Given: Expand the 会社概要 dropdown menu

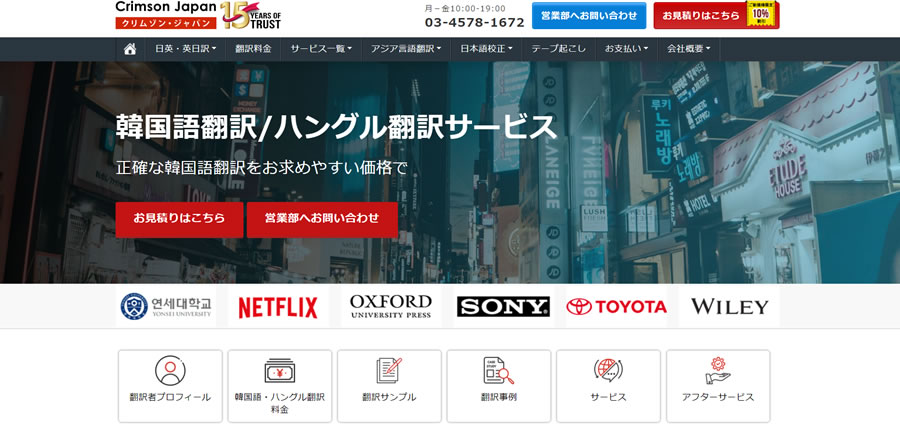Looking at the screenshot, I should tap(689, 49).
